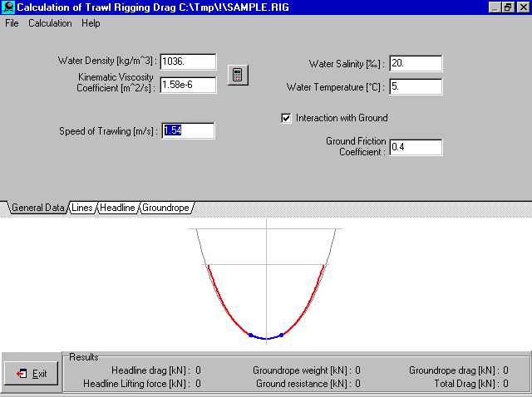
Task: Go to the Groundrope tab
Action: tap(165, 208)
